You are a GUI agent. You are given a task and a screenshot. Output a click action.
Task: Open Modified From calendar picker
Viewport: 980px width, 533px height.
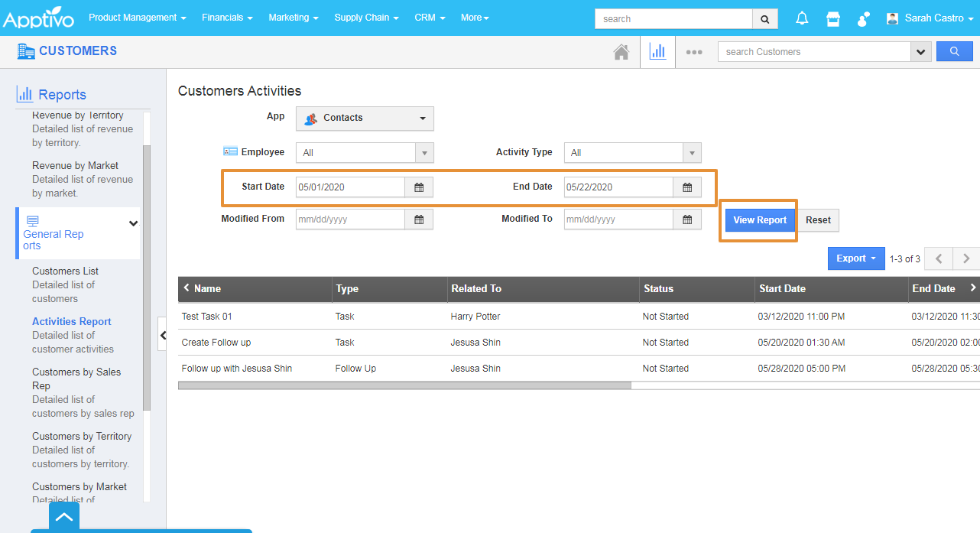click(x=419, y=219)
